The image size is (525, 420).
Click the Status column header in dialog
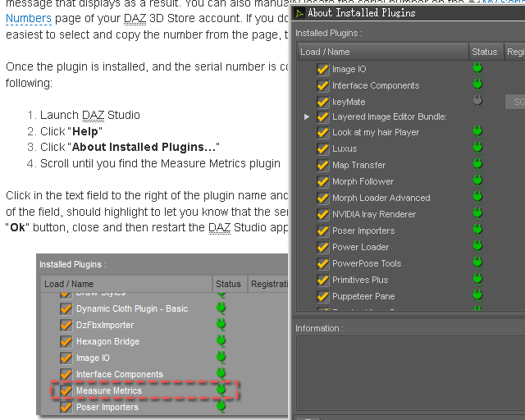[x=486, y=52]
